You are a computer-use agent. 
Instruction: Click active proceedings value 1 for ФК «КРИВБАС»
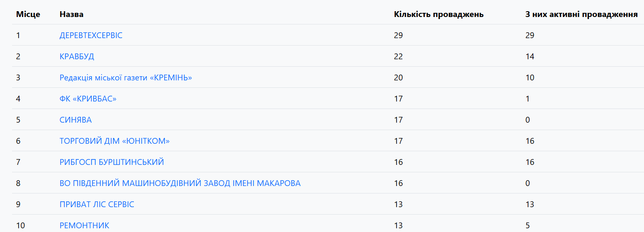(528, 99)
